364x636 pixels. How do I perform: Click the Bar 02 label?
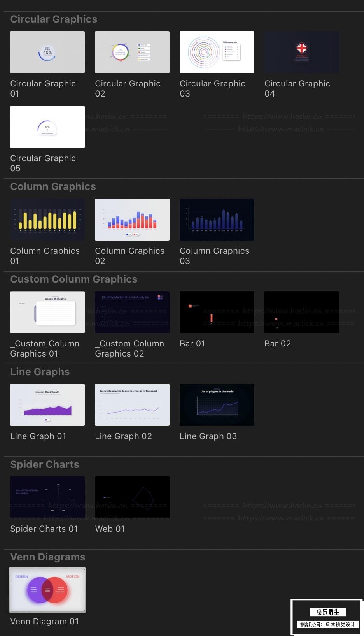click(278, 343)
